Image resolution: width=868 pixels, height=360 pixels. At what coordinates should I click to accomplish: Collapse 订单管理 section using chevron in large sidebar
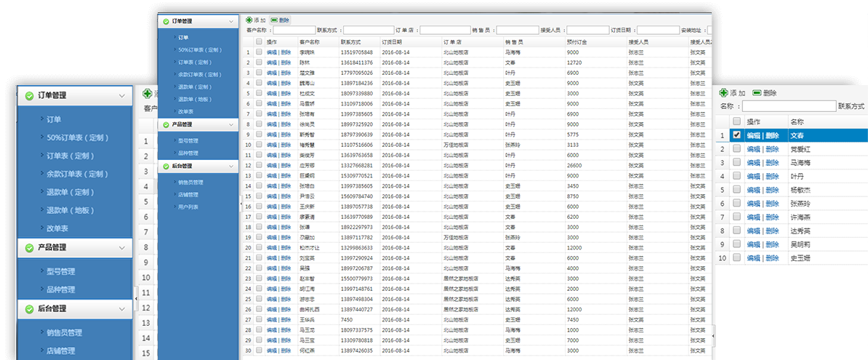121,95
